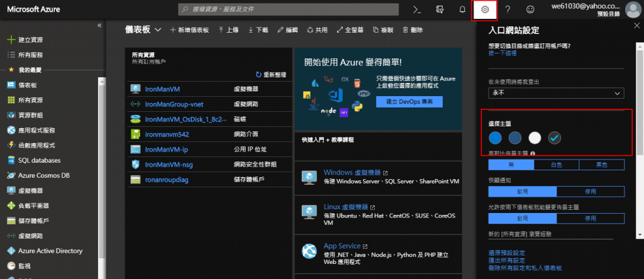Expand the 儀表板 title dropdown chevron

pyautogui.click(x=158, y=30)
